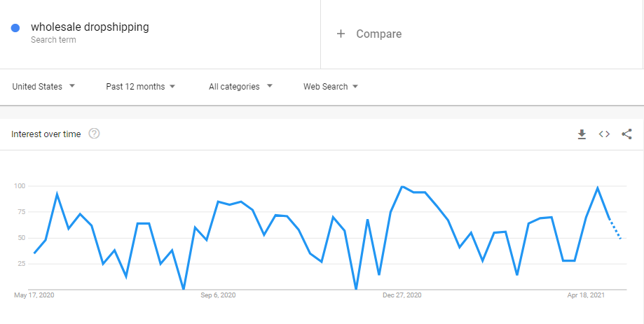Viewport: 644px width, 324px height.
Task: Click the Apr 18, 2021 date label
Action: coord(586,295)
